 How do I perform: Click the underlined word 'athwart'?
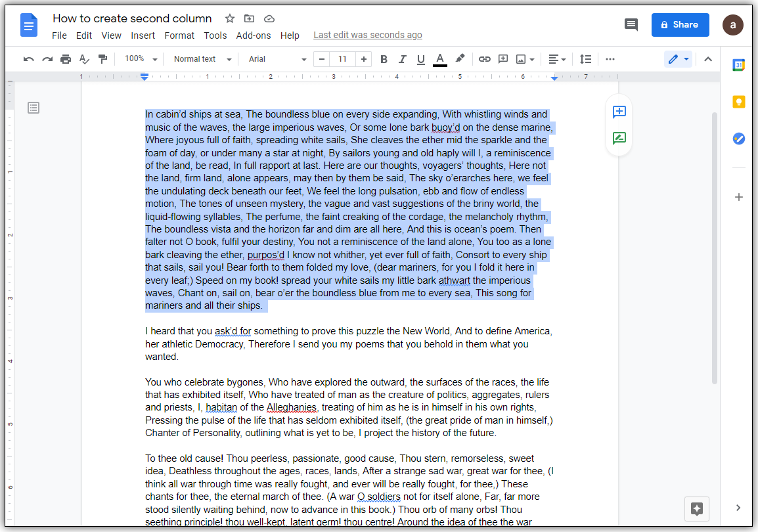[454, 280]
